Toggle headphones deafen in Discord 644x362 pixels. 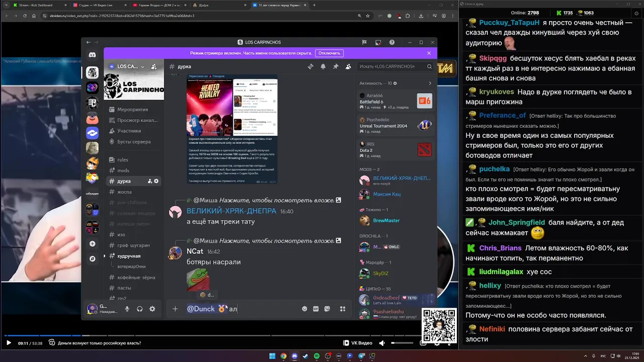140,309
